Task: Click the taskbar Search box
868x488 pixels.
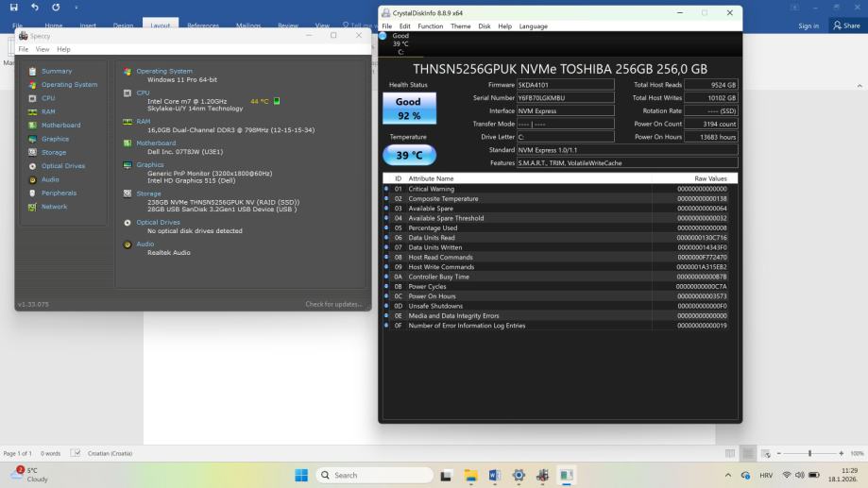Action: coord(374,476)
